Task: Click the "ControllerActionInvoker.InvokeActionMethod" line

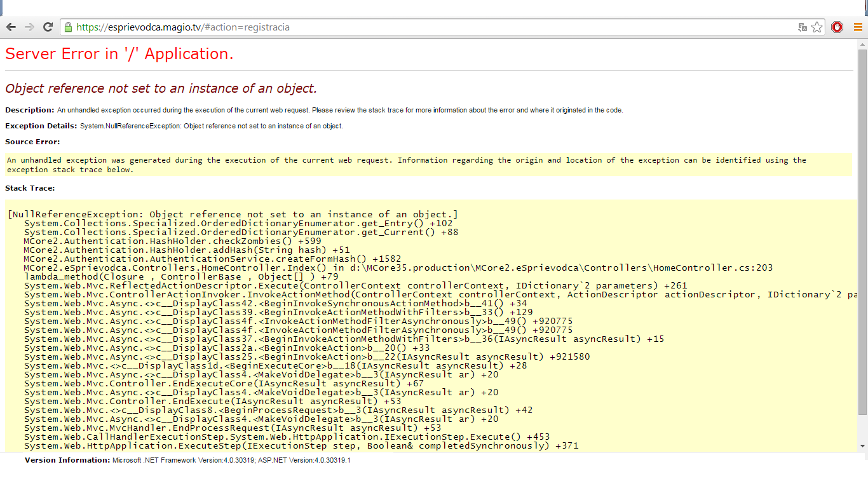Action: pos(441,294)
